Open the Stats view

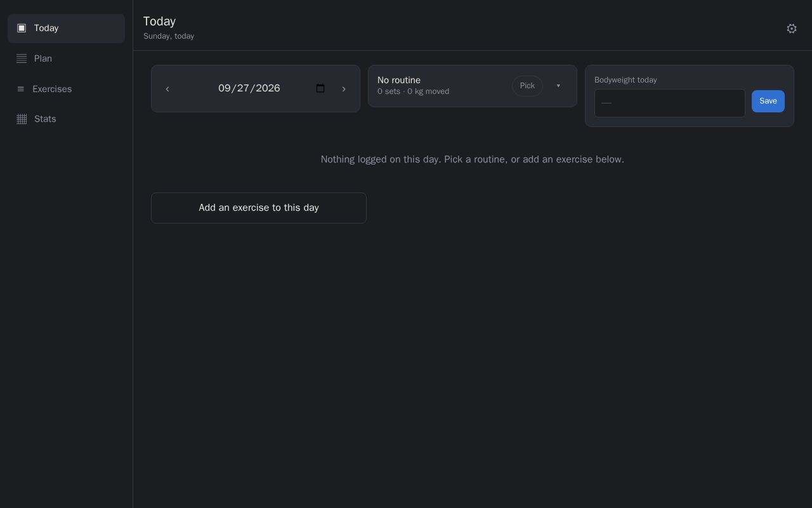click(x=66, y=119)
